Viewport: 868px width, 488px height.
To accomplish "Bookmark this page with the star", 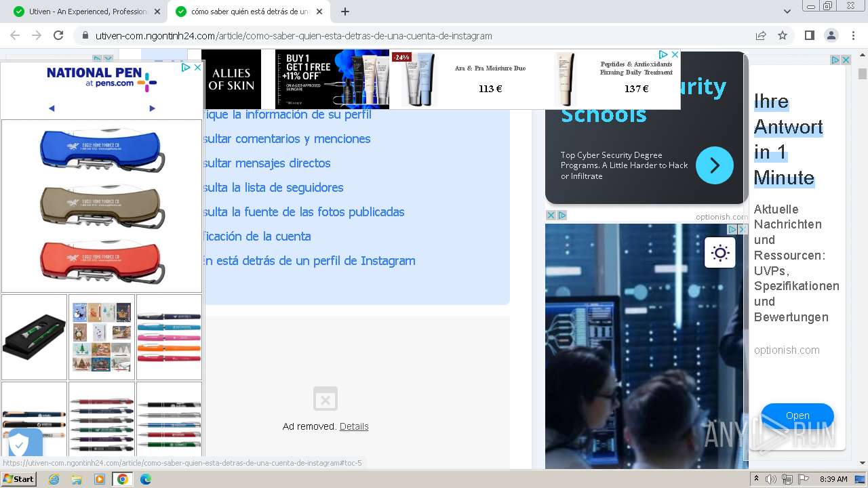I will 783,35.
